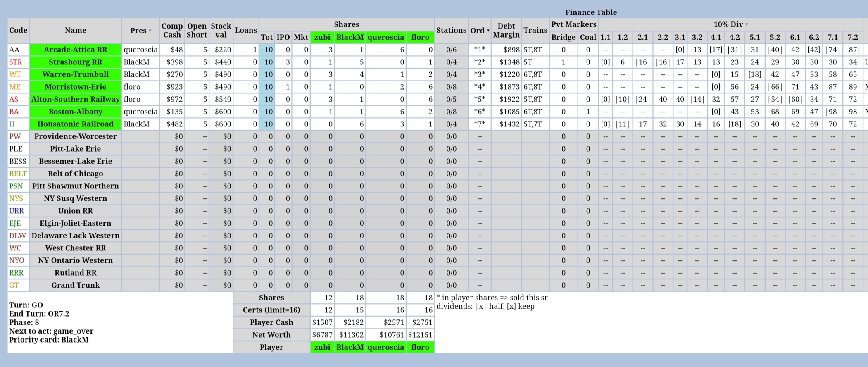Click the Net Worth row label
Screen dimensions: 868x367
coord(271,335)
